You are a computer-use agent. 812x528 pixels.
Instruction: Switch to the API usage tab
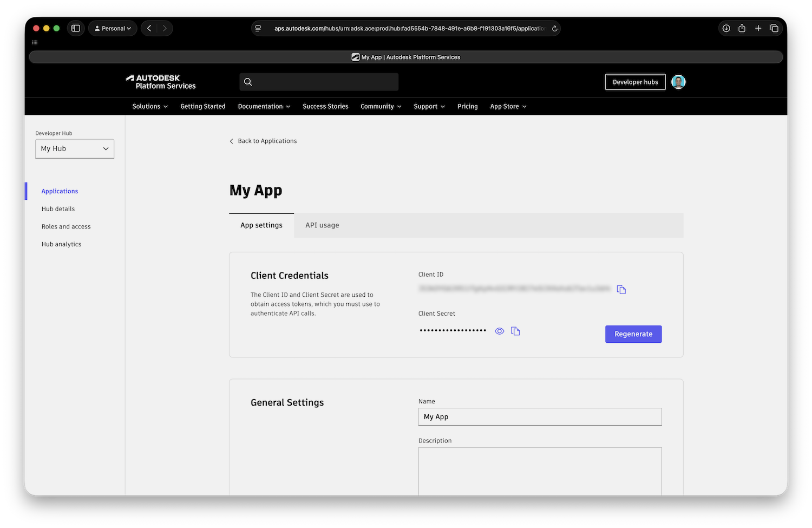pyautogui.click(x=322, y=225)
